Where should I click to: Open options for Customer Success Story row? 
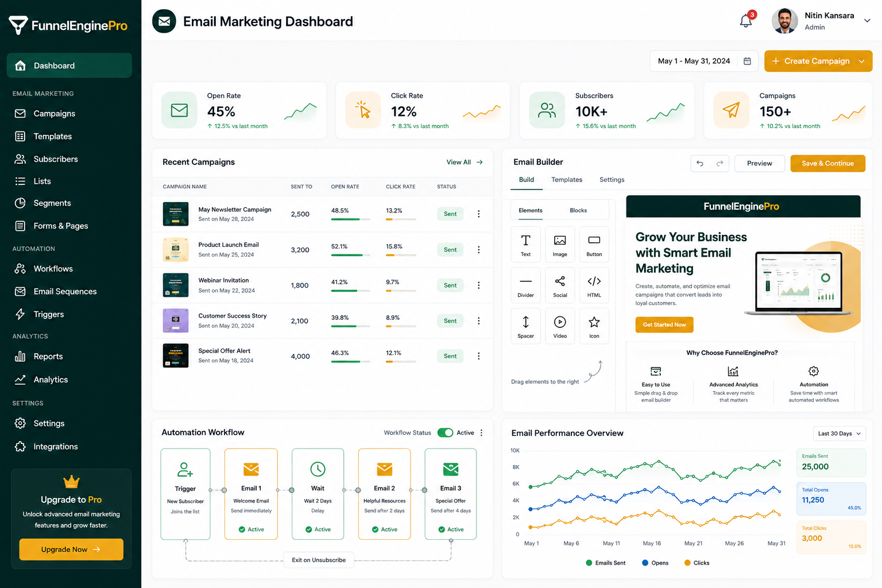coord(478,321)
